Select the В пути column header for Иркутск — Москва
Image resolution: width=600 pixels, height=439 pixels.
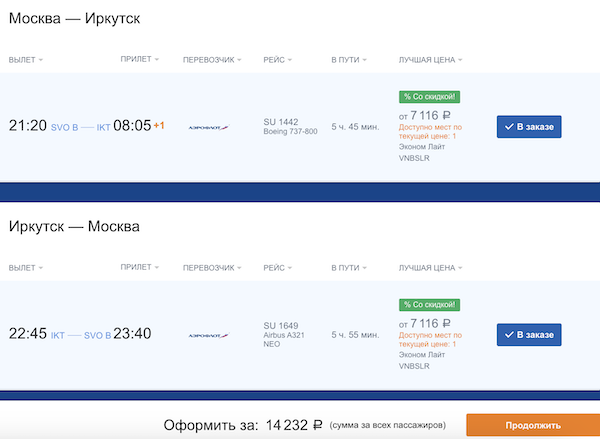click(348, 268)
